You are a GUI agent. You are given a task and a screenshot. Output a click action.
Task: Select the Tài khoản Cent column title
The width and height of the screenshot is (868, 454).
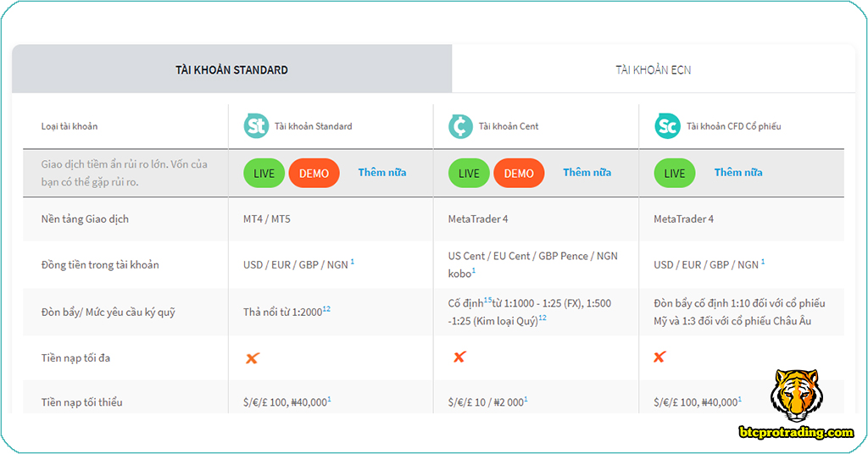click(509, 126)
